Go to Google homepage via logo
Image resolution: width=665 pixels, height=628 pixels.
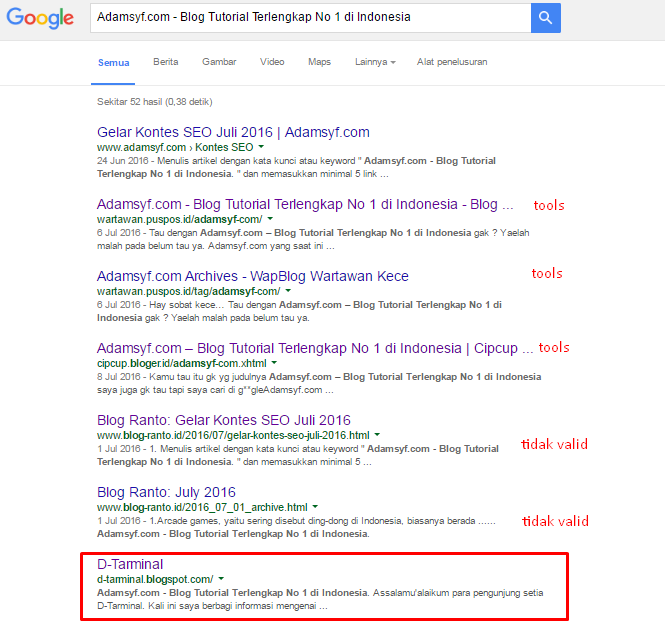click(40, 18)
